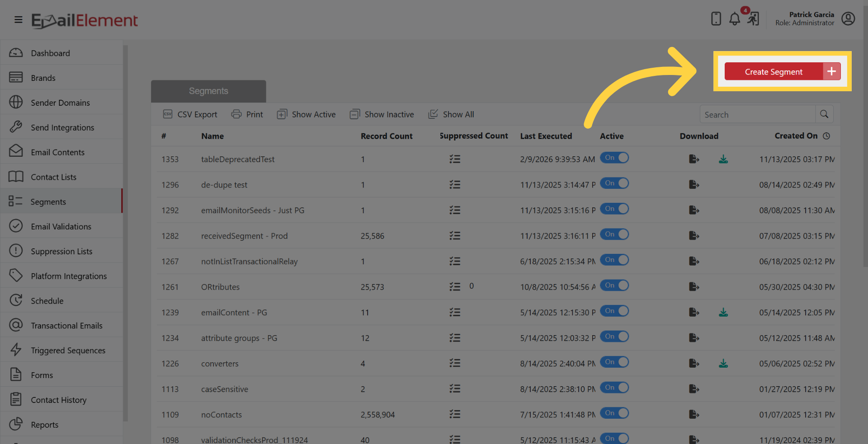Open the hamburger navigation menu
Viewport: 868px width, 444px height.
click(19, 19)
